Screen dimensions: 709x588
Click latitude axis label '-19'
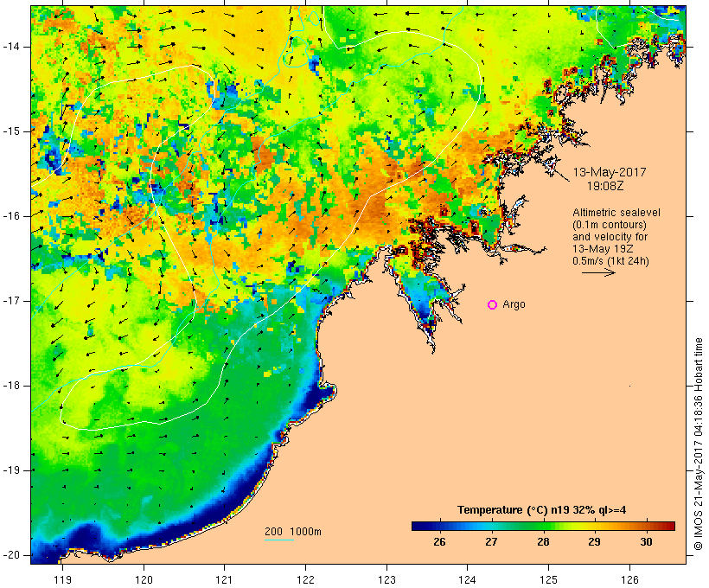(x=11, y=470)
